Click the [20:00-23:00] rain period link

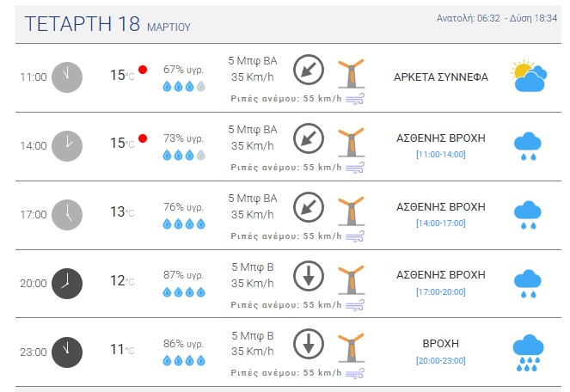440,360
